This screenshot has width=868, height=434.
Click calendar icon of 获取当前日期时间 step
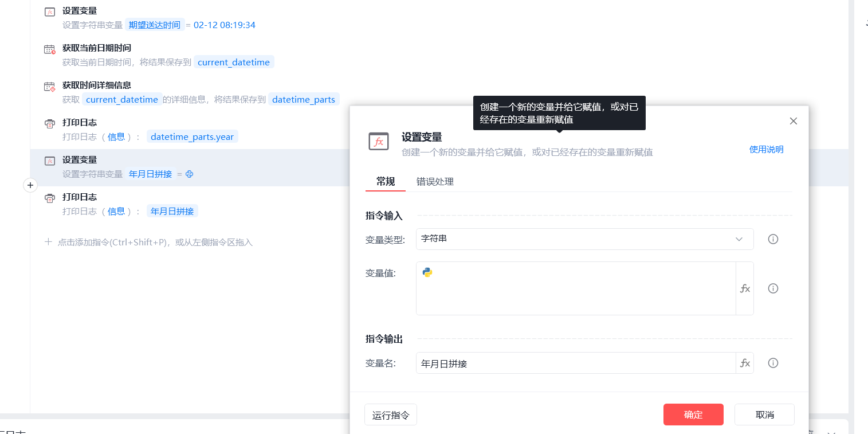coord(50,49)
